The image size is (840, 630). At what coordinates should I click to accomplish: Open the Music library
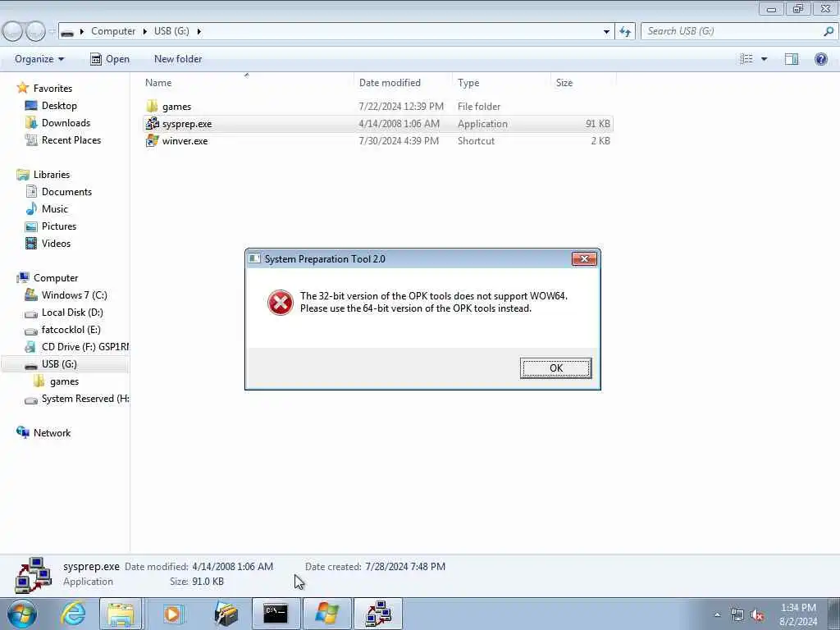(55, 209)
